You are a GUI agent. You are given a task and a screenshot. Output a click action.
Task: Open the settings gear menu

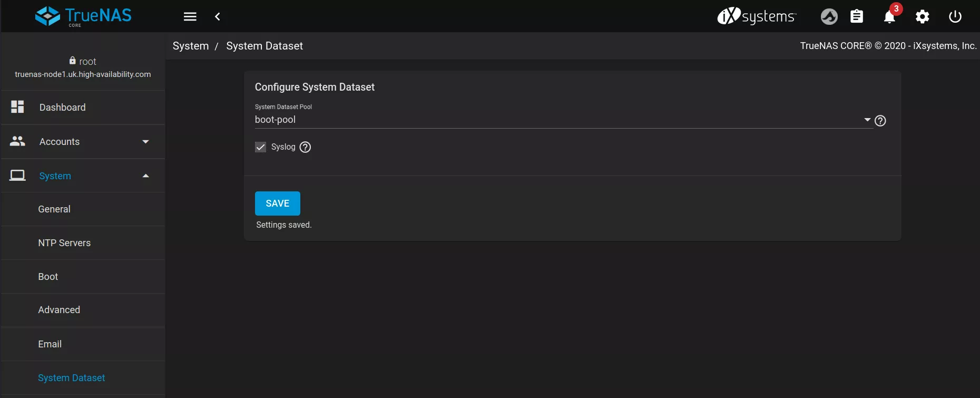pyautogui.click(x=922, y=17)
